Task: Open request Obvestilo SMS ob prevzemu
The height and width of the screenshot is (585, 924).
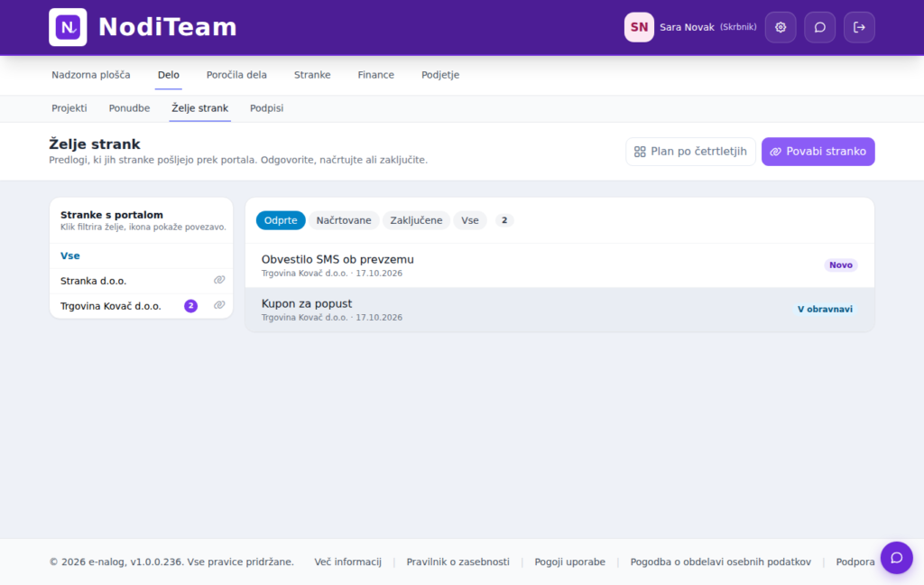Action: point(559,265)
